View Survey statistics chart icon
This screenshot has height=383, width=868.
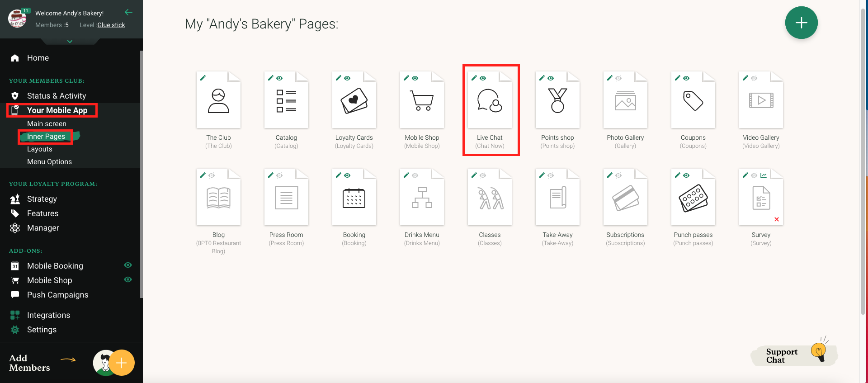click(x=764, y=175)
